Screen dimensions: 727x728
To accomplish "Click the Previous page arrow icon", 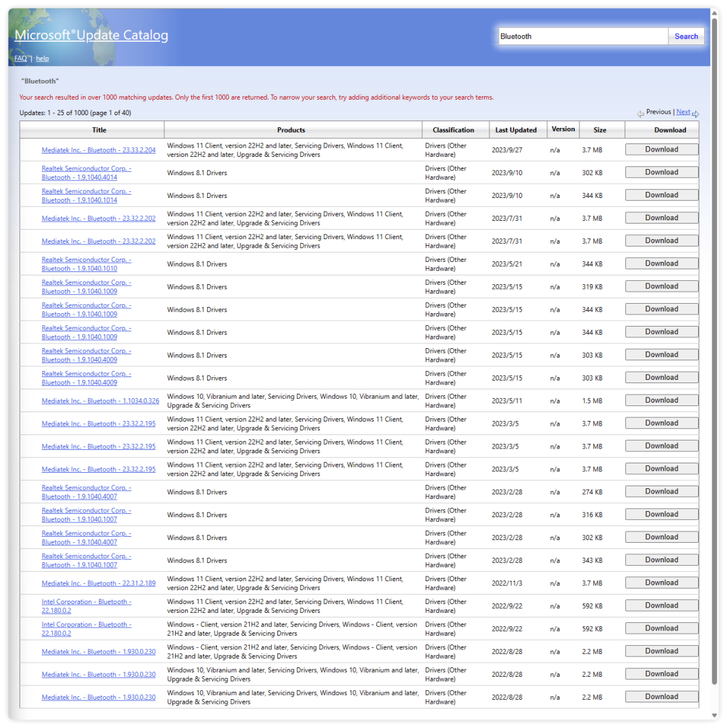I will pos(640,114).
